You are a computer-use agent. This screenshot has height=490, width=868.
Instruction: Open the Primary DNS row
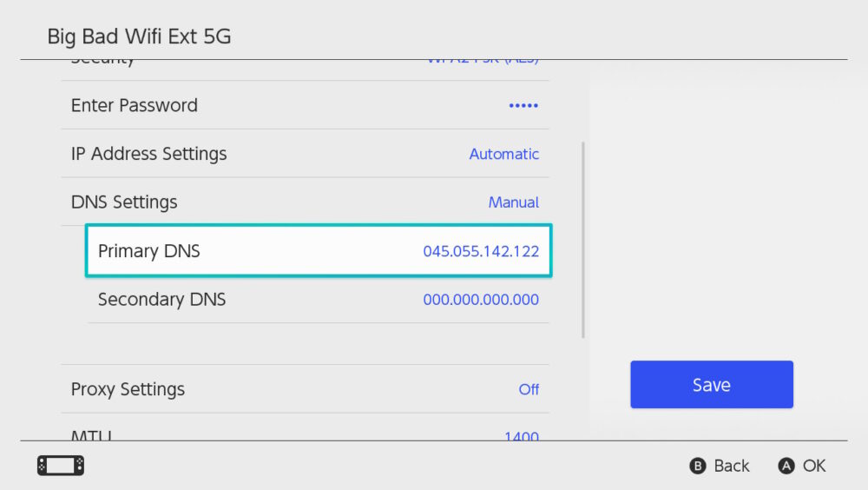318,251
